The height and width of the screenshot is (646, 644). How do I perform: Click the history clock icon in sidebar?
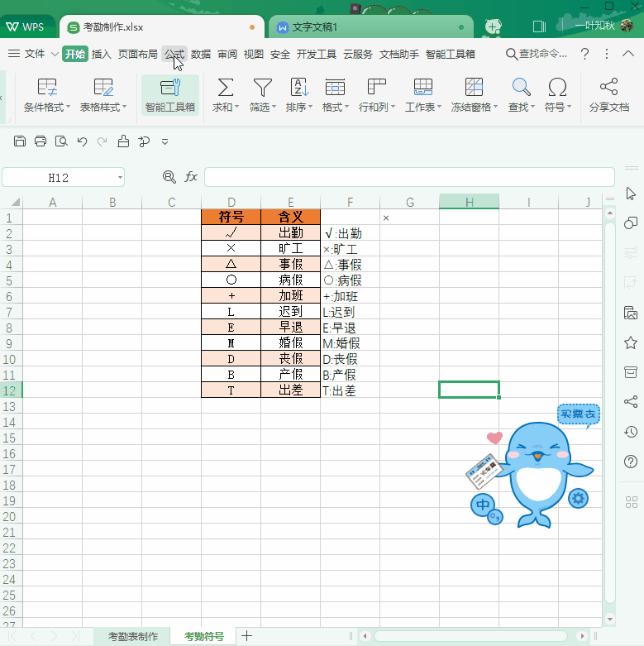tap(631, 431)
